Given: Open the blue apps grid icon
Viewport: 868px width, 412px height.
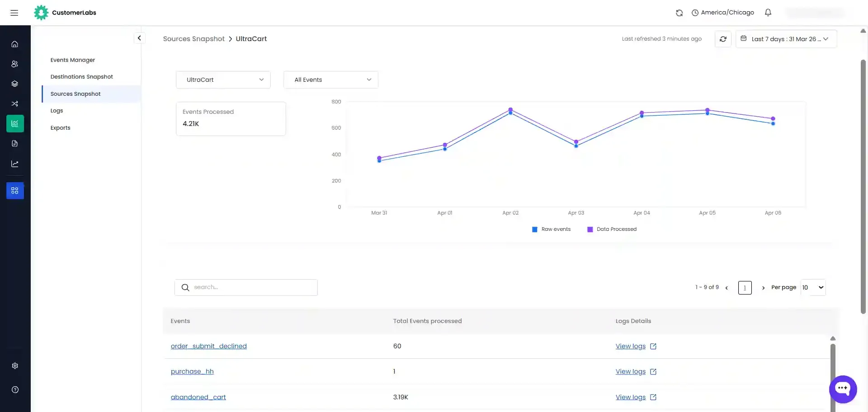Looking at the screenshot, I should pos(15,191).
